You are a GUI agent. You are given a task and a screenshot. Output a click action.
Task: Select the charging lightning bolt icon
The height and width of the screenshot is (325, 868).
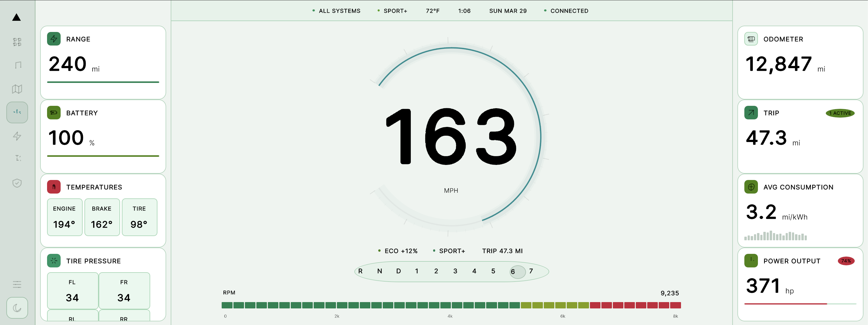click(x=17, y=136)
